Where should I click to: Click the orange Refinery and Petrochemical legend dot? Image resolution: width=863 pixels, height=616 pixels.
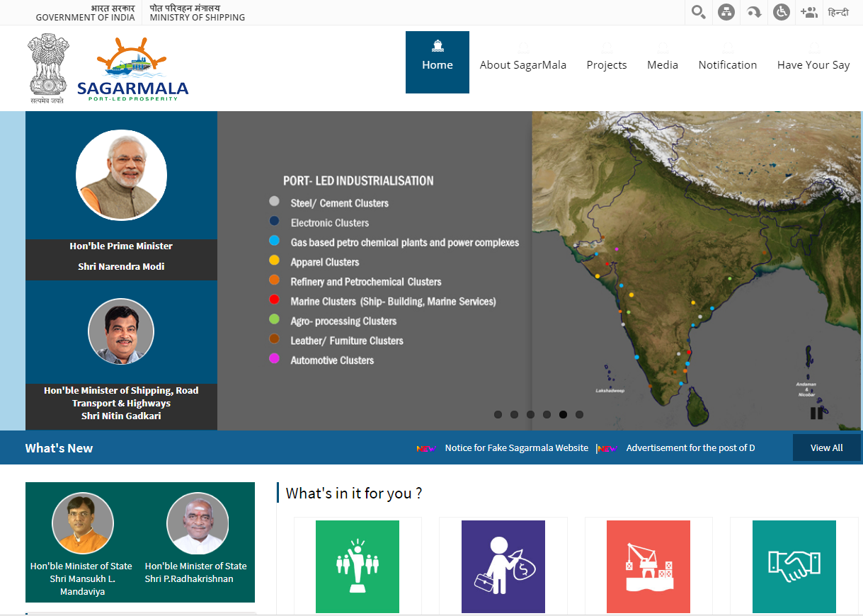click(274, 280)
